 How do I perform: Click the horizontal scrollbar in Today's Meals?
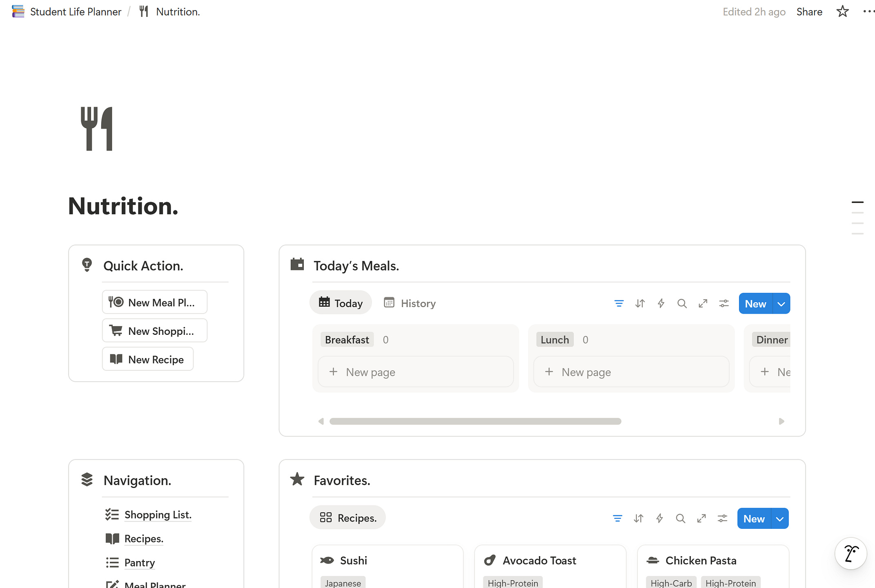click(475, 421)
